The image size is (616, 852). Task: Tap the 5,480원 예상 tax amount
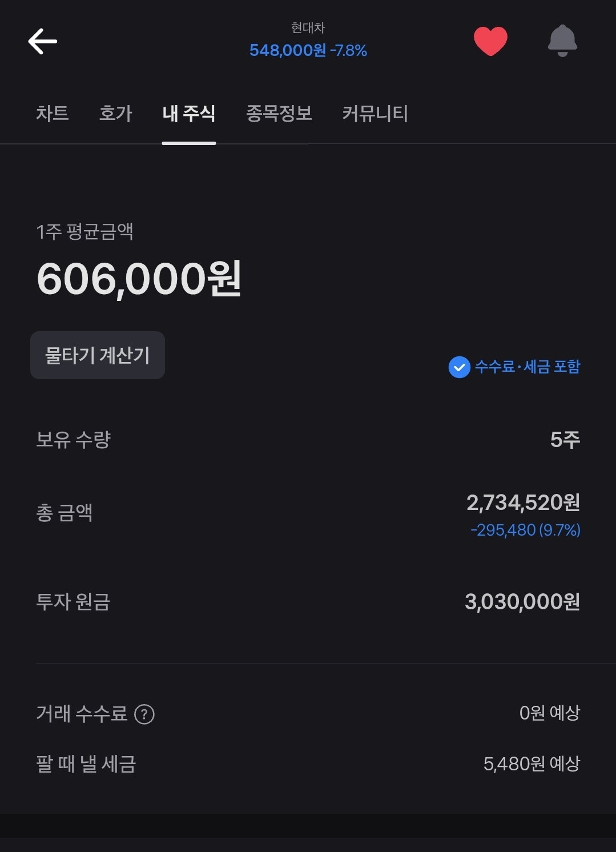[532, 763]
